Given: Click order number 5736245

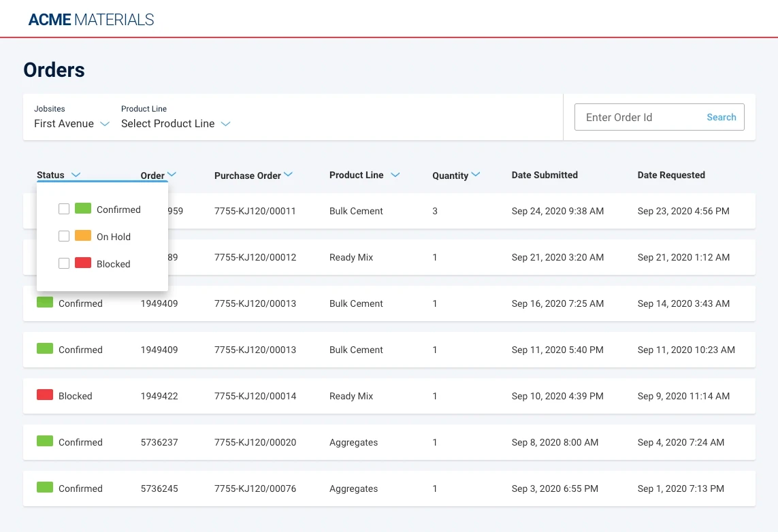Looking at the screenshot, I should pyautogui.click(x=159, y=488).
